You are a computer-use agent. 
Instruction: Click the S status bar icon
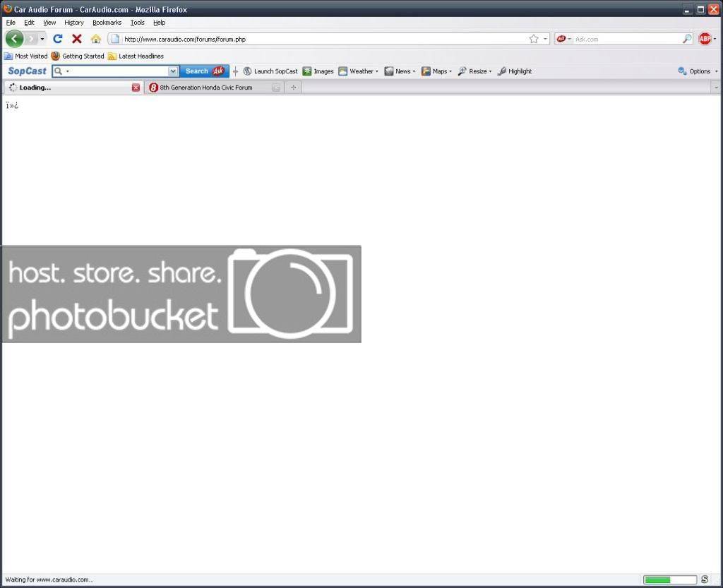click(x=705, y=580)
